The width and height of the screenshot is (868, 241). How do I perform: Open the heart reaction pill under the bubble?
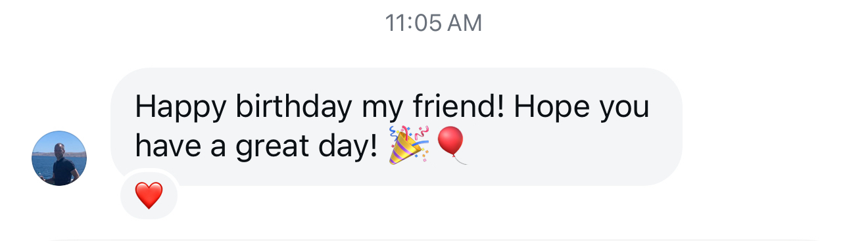pyautogui.click(x=149, y=194)
